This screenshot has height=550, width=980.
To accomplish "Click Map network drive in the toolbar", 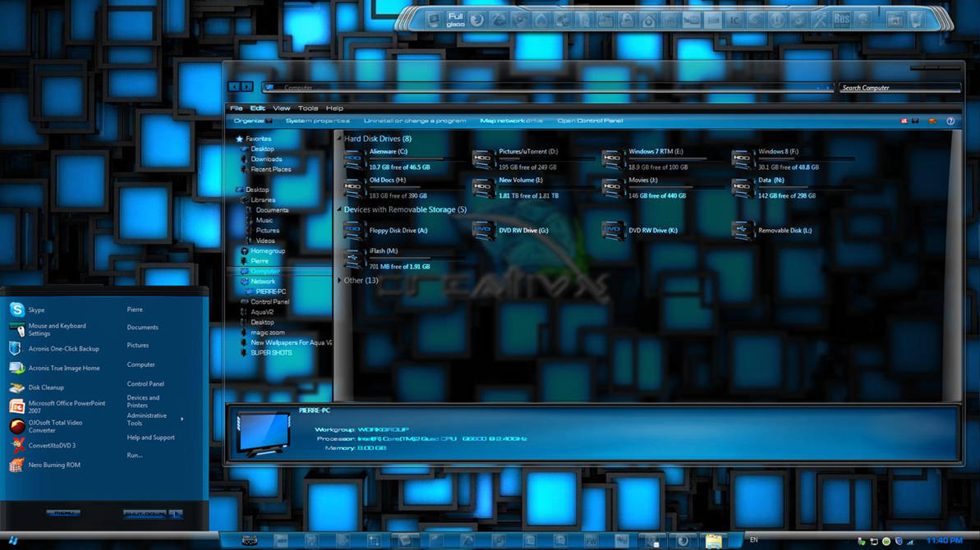I will 510,120.
